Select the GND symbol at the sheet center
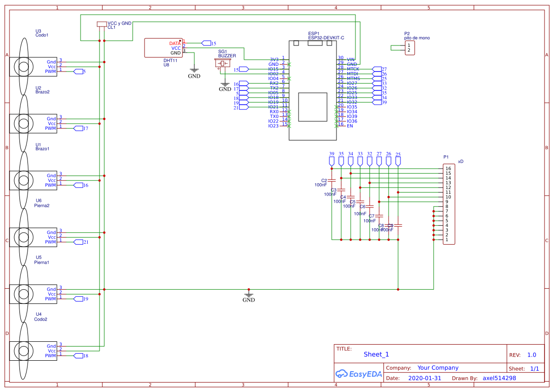Image resolution: width=554 pixels, height=392 pixels. (249, 295)
